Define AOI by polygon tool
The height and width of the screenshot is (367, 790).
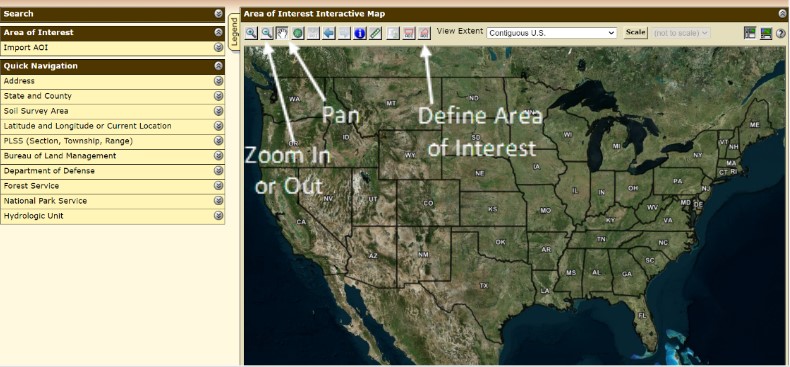coord(424,33)
